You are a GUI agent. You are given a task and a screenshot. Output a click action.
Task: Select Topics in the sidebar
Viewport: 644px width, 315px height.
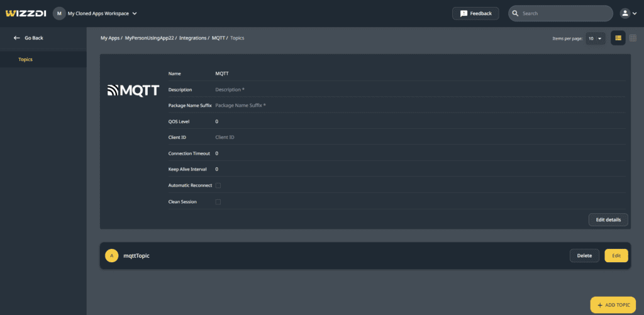point(25,60)
